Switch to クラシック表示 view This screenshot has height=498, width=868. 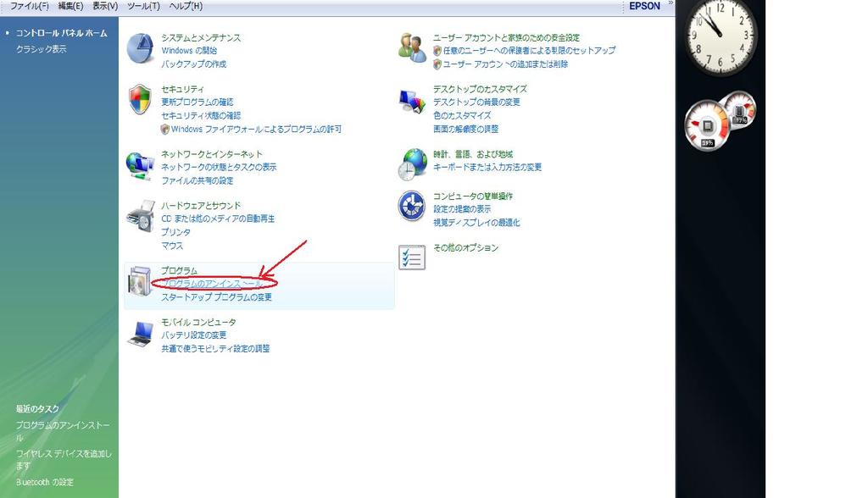tap(42, 49)
